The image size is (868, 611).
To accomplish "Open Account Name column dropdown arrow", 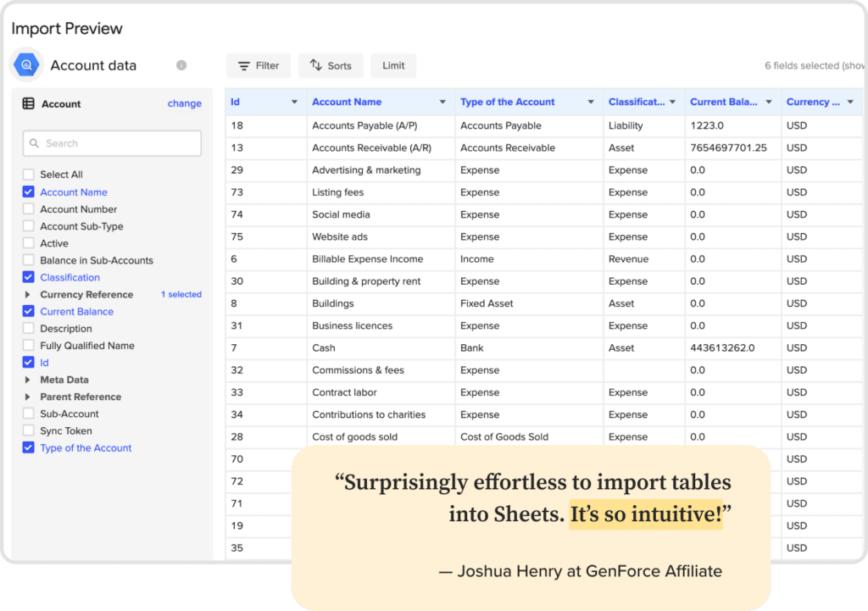I will [x=442, y=102].
